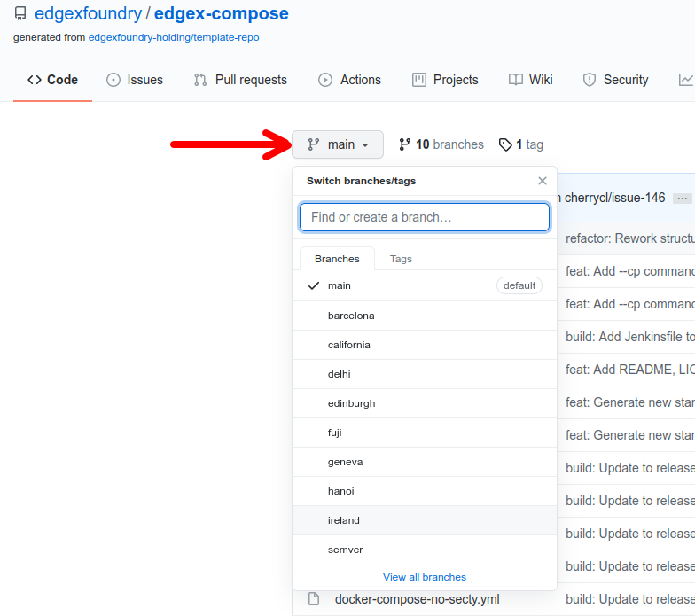The height and width of the screenshot is (616, 695).
Task: Click the Insights graph icon
Action: [x=686, y=80]
